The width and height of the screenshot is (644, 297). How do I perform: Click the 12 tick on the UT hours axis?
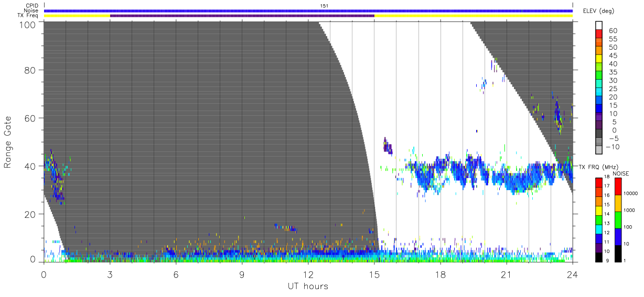(x=308, y=274)
